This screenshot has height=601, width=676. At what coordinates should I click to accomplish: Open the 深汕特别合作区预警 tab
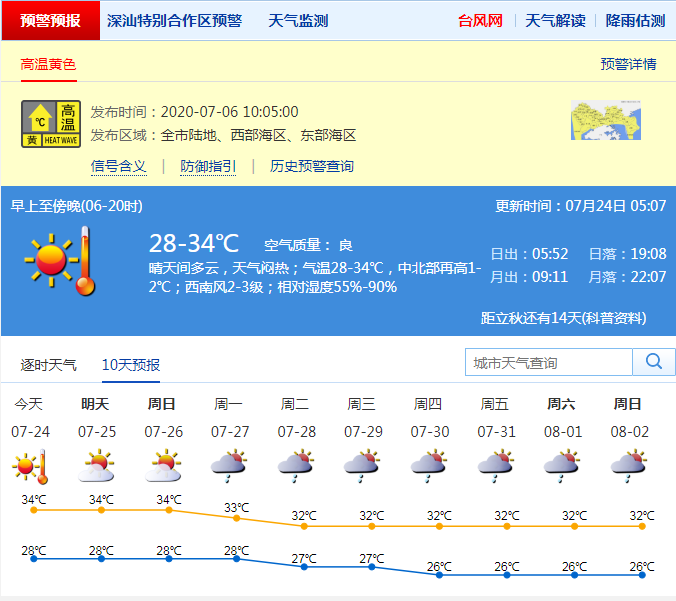pyautogui.click(x=174, y=20)
